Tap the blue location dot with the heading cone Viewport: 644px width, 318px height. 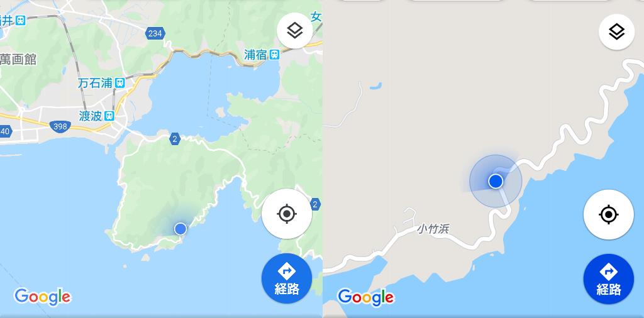coord(496,181)
